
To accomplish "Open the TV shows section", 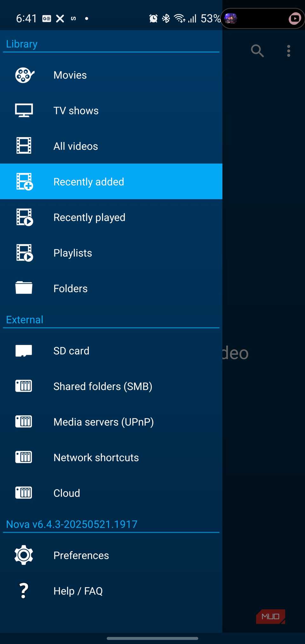I will point(111,111).
